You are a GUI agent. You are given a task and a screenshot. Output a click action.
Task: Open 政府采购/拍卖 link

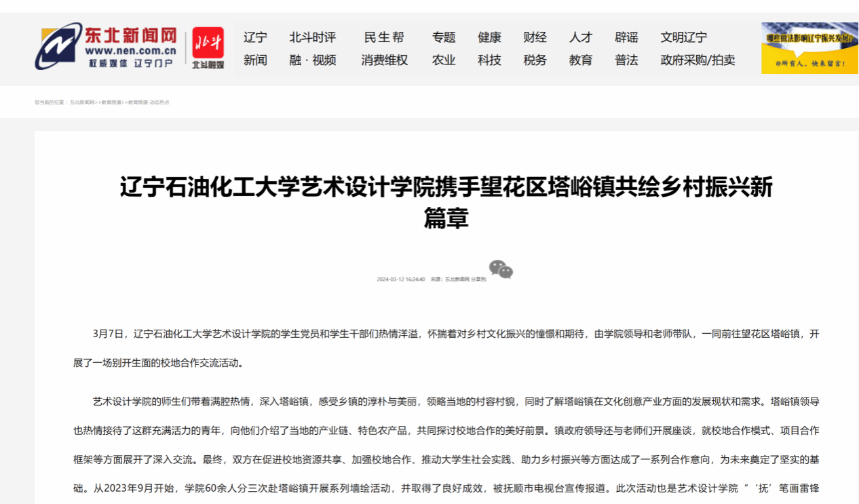pos(698,60)
